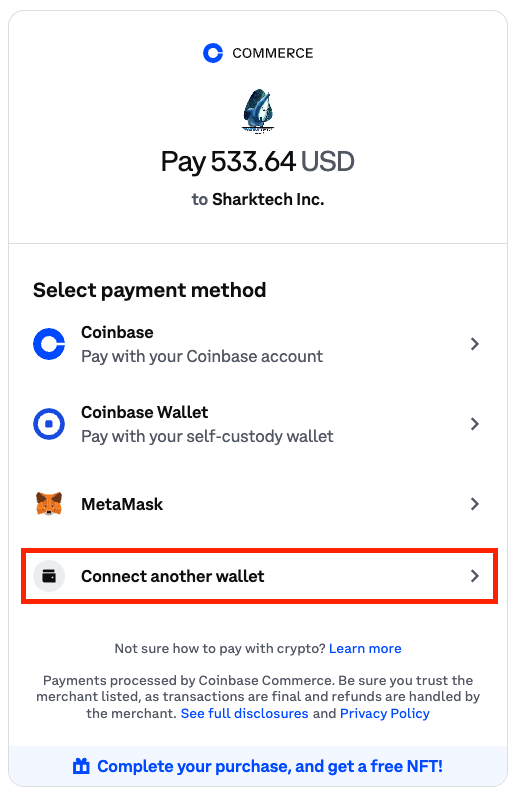Click the Sharktech merchant logo image
The height and width of the screenshot is (798, 517).
coord(258,111)
